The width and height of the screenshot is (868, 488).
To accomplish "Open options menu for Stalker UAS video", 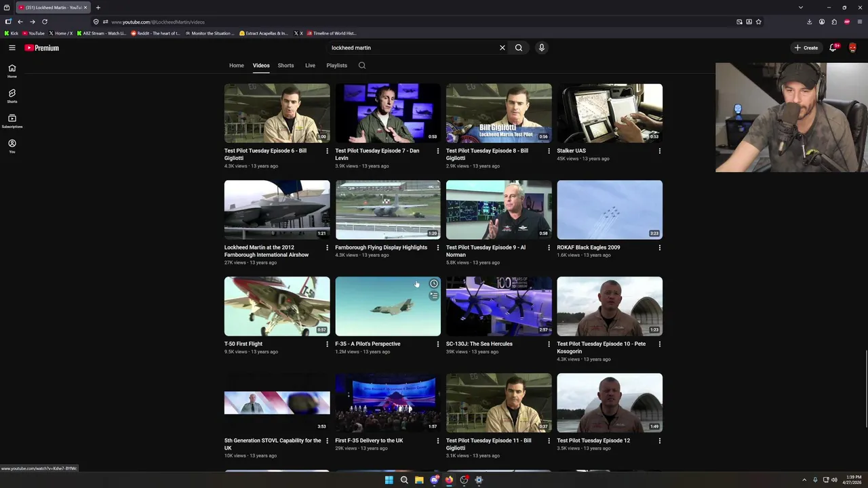I will 659,151.
